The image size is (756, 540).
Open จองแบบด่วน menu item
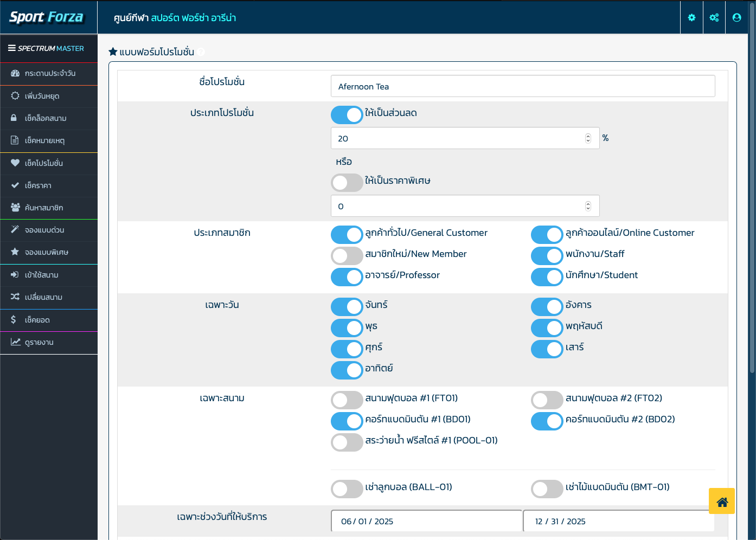point(49,230)
